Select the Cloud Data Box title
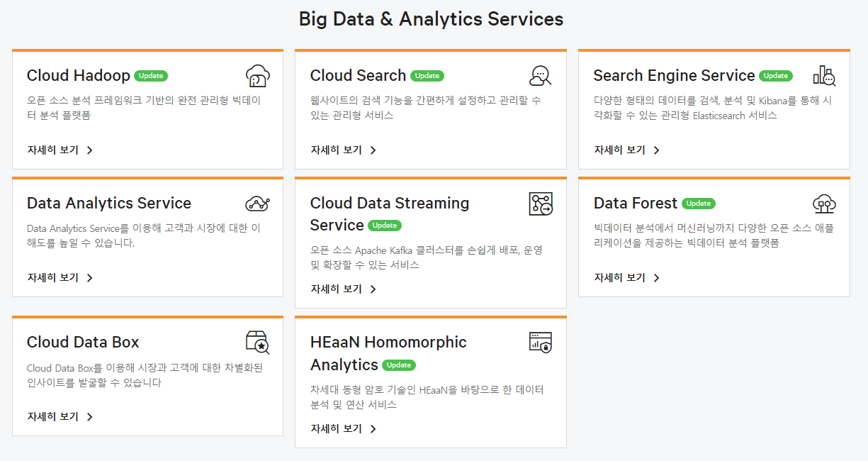868x461 pixels. (83, 343)
